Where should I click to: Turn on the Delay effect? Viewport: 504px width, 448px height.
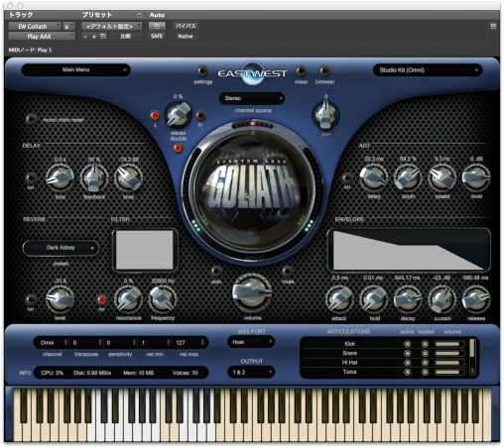click(31, 178)
